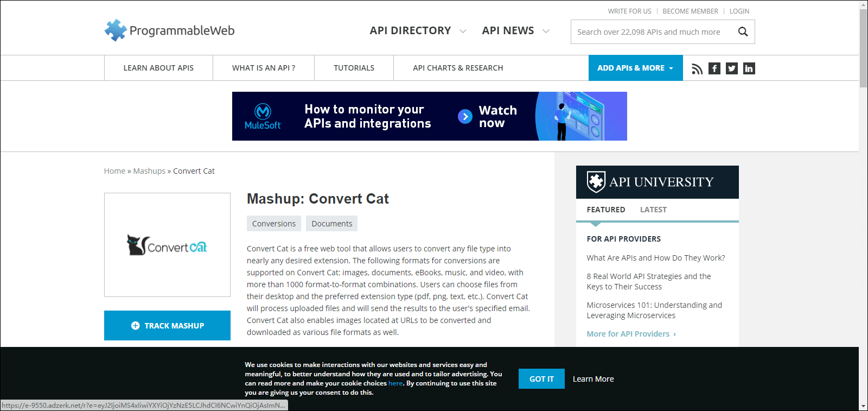Open the Twitter social icon

pos(732,68)
